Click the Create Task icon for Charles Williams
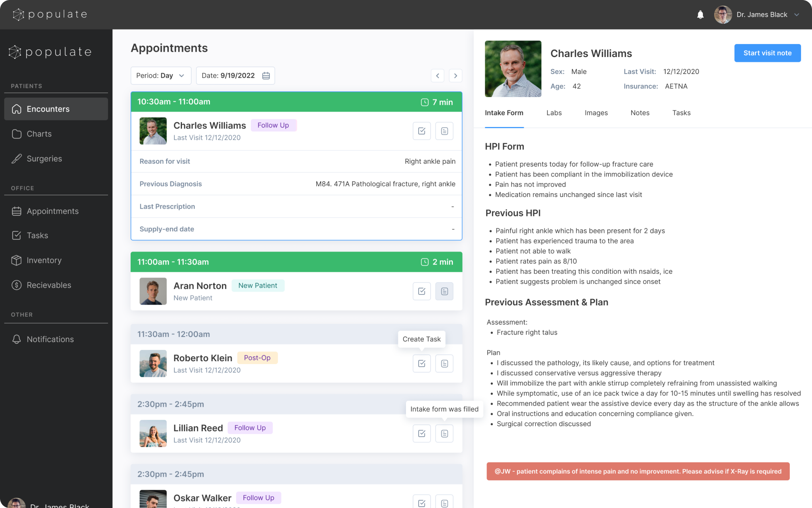Viewport: 812px width, 508px height. pyautogui.click(x=421, y=131)
